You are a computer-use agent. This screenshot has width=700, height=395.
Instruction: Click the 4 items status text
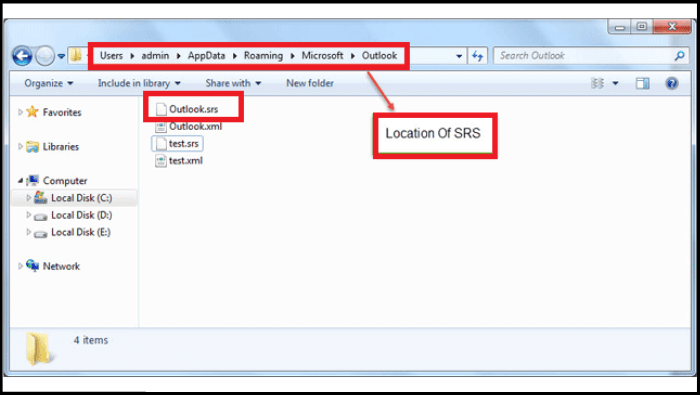(x=91, y=340)
